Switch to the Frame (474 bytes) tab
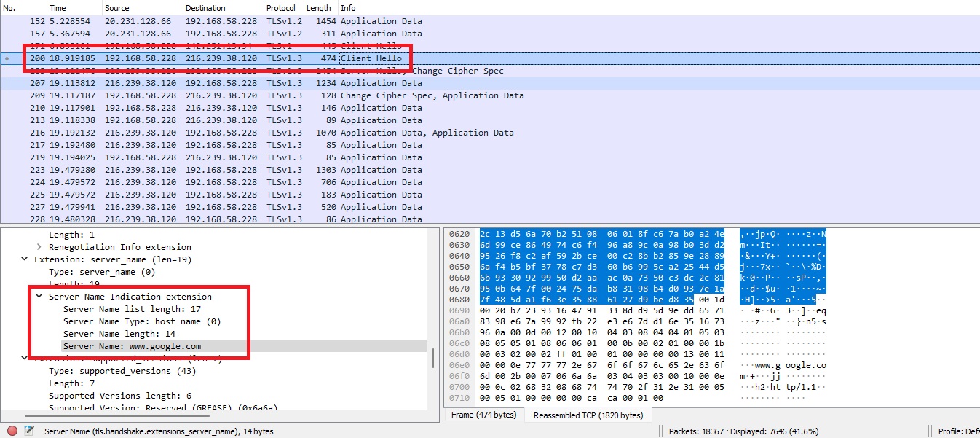 [483, 415]
